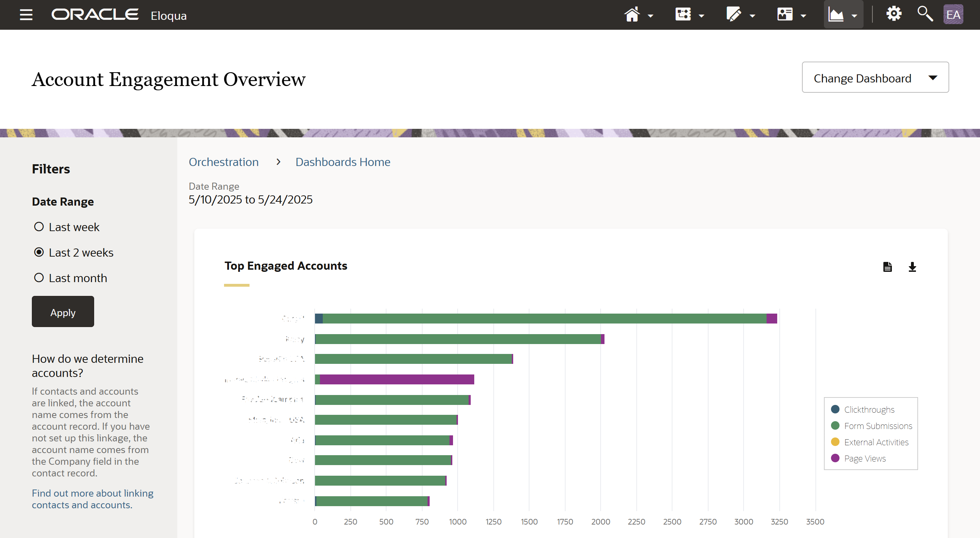Open the Change Dashboard dropdown
This screenshot has width=980, height=538.
875,78
